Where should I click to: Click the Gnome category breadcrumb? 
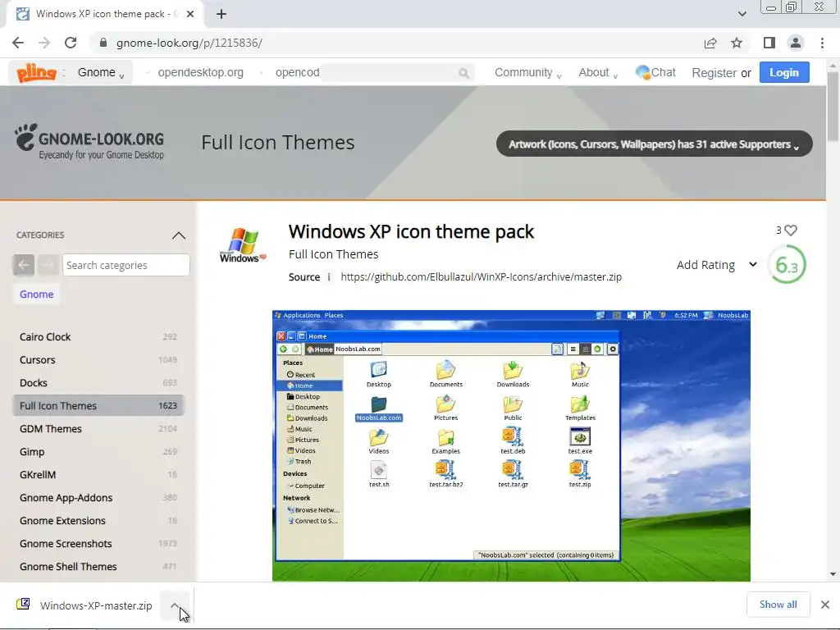pos(36,294)
